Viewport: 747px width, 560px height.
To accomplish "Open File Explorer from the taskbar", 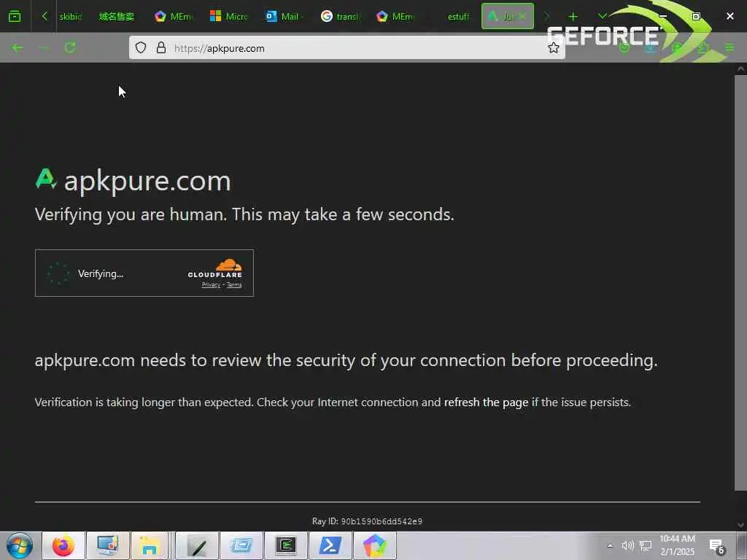I will tap(149, 545).
